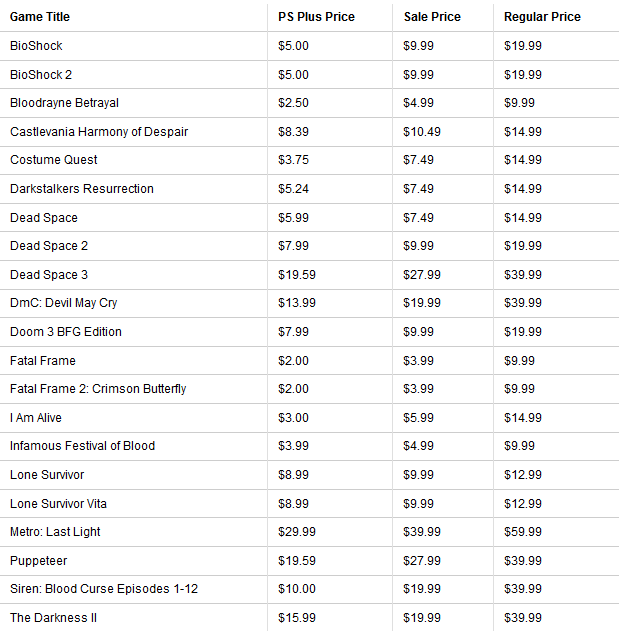Click the Lone Survivor Vita title
Screen dimensions: 619x631
(61, 503)
